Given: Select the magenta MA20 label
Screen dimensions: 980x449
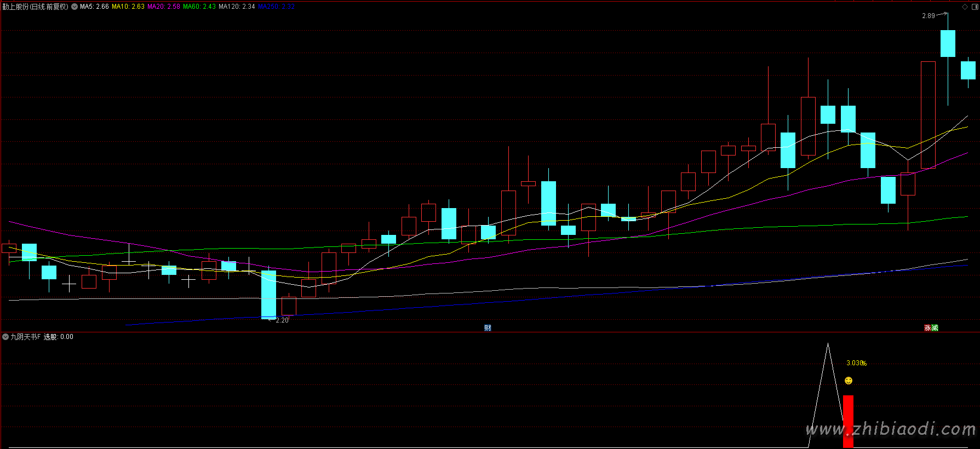Looking at the screenshot, I should [163, 7].
